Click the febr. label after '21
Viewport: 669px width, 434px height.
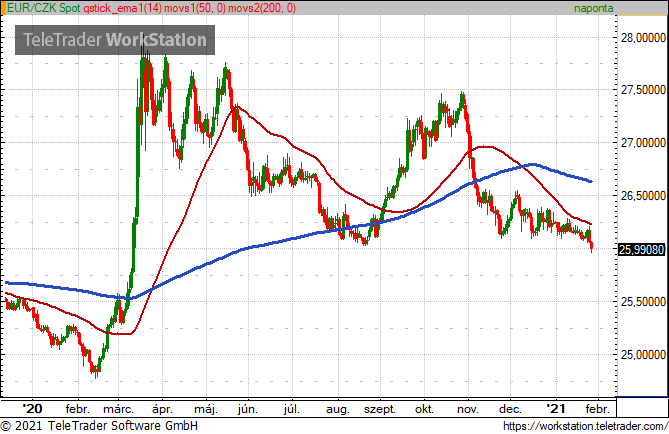(597, 409)
